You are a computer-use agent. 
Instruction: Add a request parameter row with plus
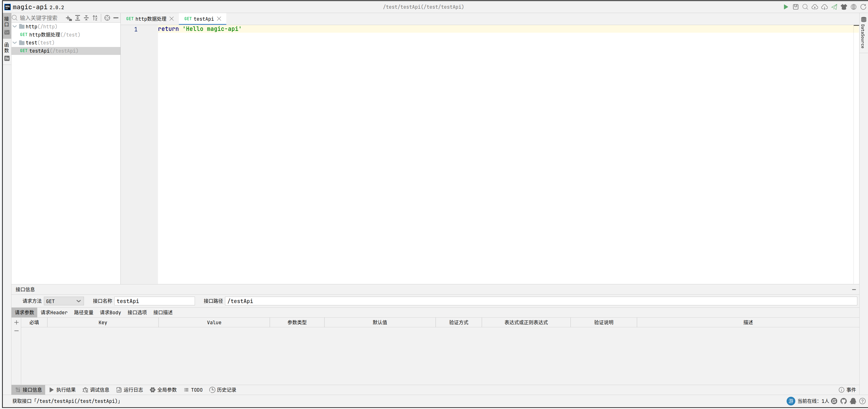16,322
